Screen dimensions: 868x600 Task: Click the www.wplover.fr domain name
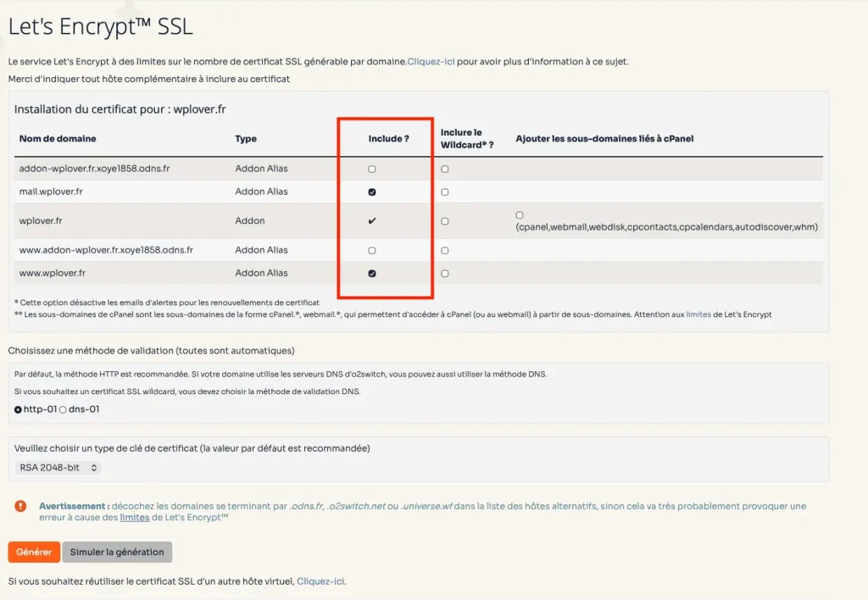[53, 273]
